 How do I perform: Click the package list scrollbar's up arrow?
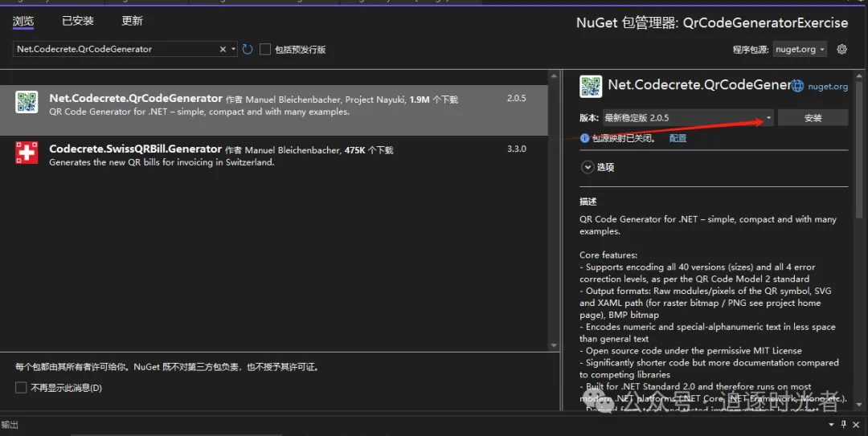tap(554, 75)
